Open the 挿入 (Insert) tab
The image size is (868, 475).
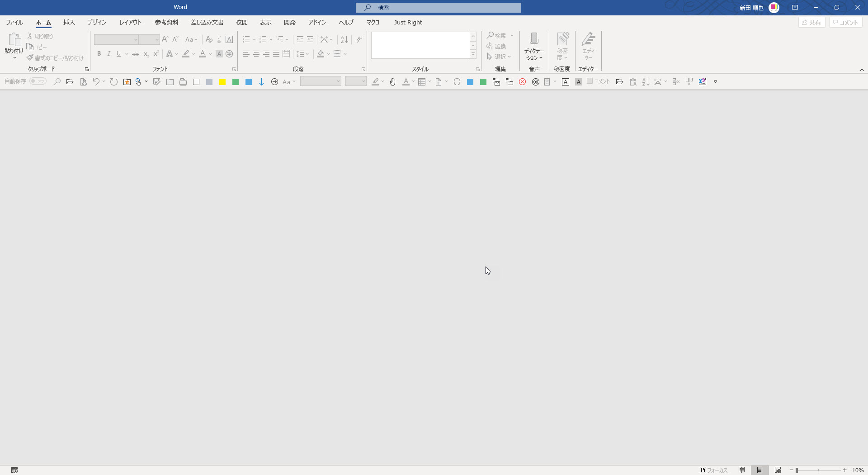click(69, 22)
